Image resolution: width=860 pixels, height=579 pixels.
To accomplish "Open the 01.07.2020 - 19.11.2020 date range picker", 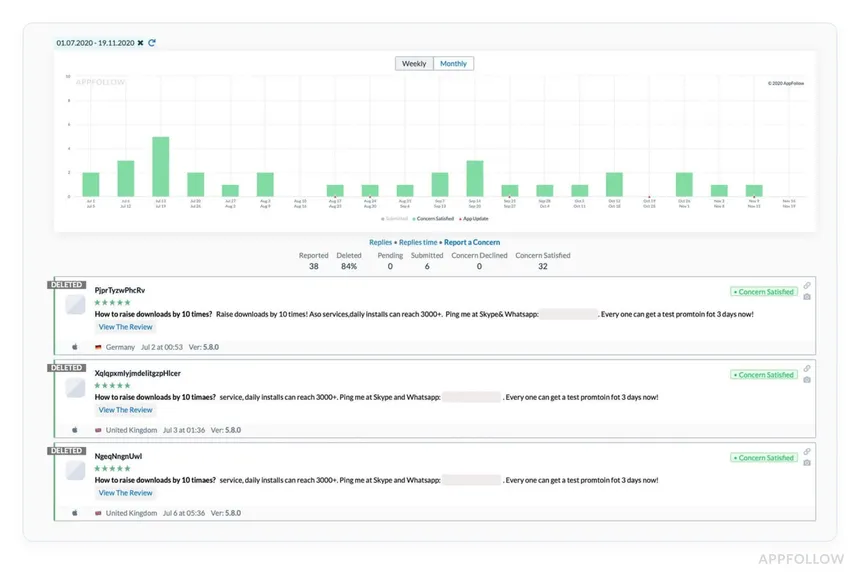I will pos(95,43).
